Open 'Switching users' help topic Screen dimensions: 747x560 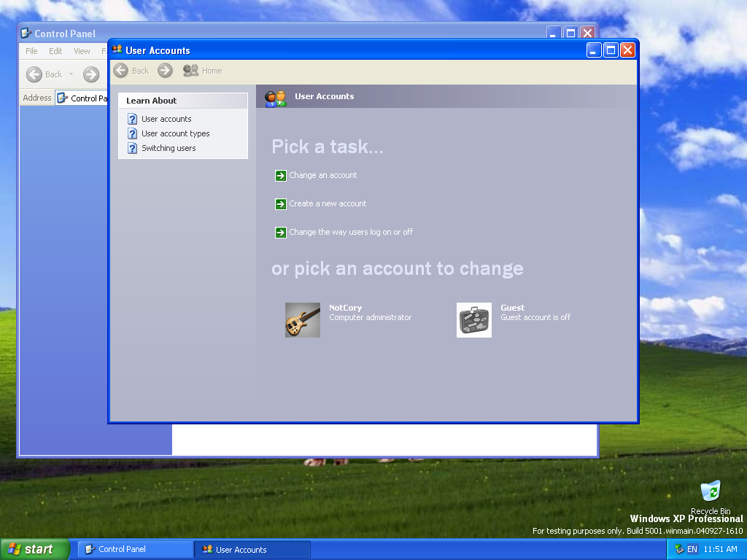[x=169, y=148]
